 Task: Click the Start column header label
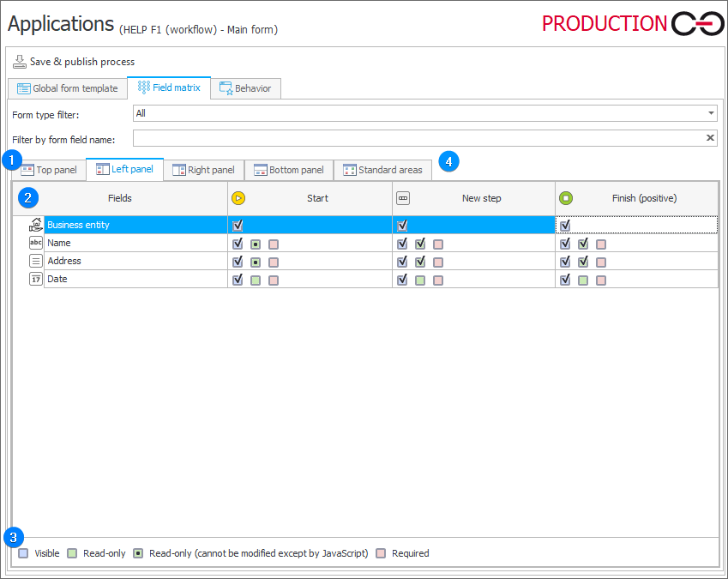(x=317, y=198)
